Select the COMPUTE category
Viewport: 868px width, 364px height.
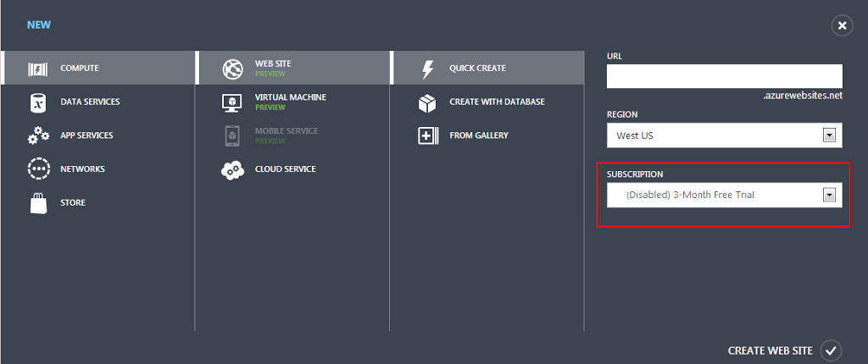pos(98,68)
